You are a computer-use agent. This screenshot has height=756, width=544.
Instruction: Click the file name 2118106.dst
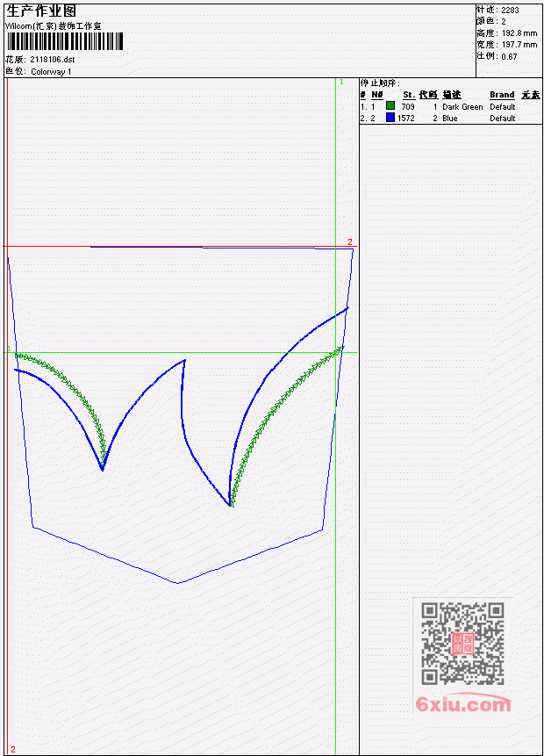point(53,60)
